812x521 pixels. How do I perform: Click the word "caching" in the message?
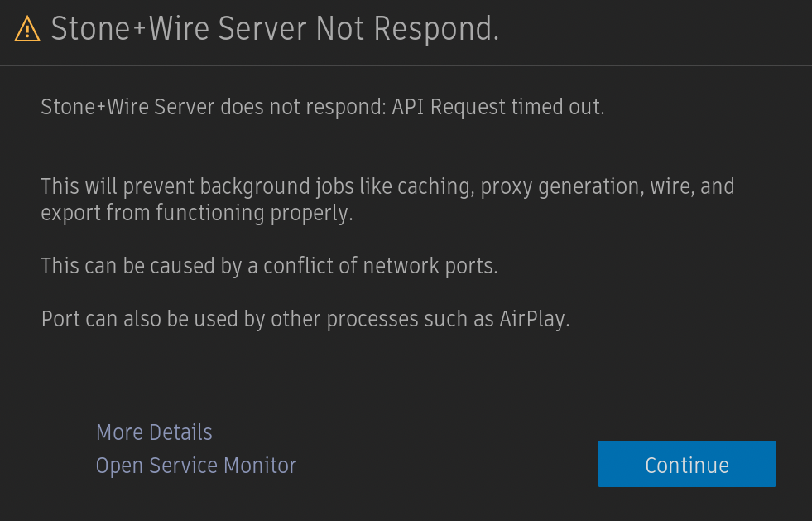point(435,186)
